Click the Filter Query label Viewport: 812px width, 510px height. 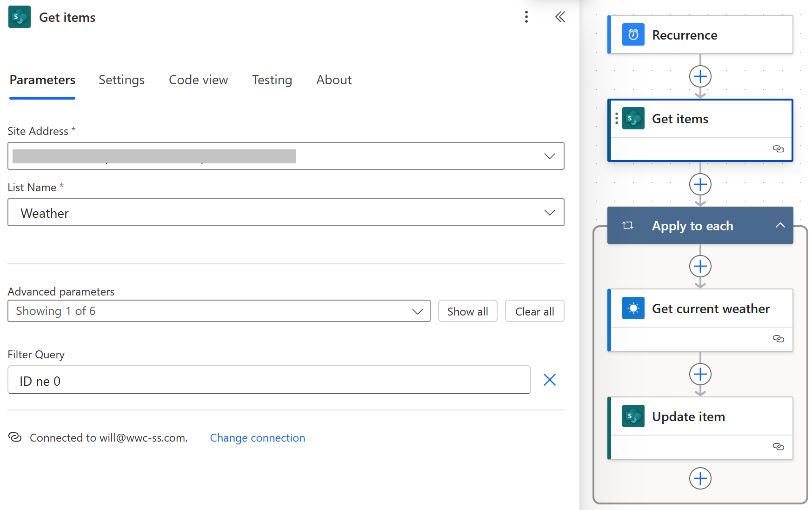[x=36, y=355]
